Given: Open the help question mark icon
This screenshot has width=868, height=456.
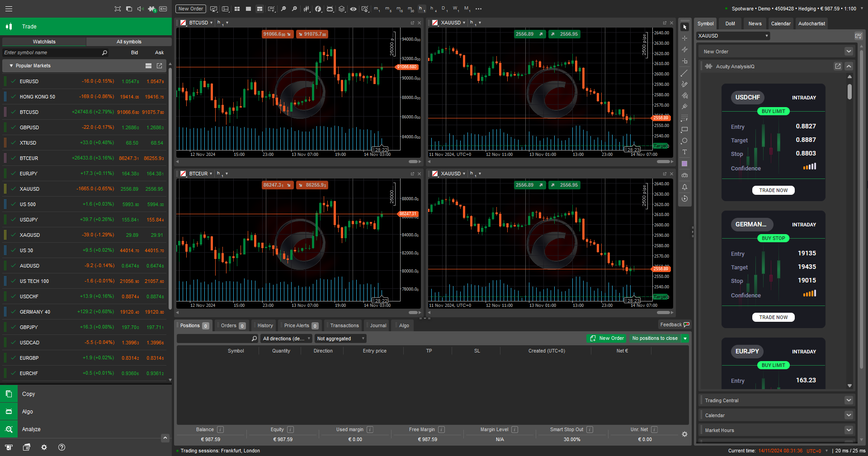Looking at the screenshot, I should click(x=62, y=447).
